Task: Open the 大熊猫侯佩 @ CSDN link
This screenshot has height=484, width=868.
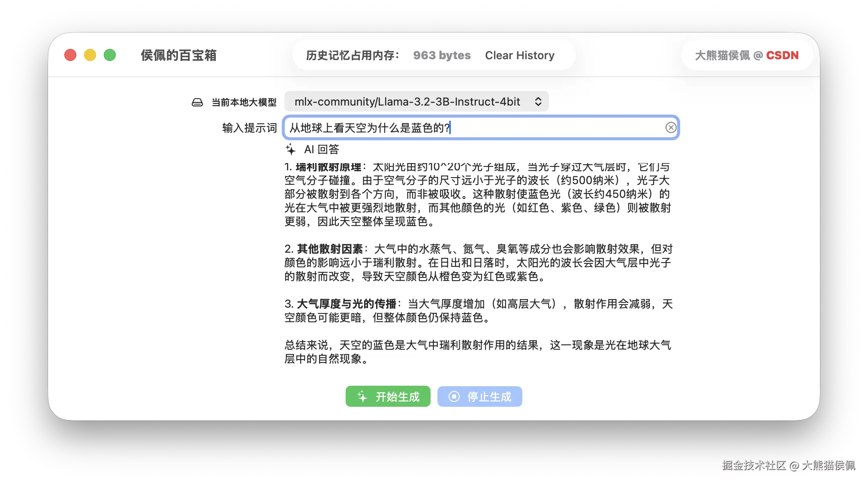Action: click(746, 55)
